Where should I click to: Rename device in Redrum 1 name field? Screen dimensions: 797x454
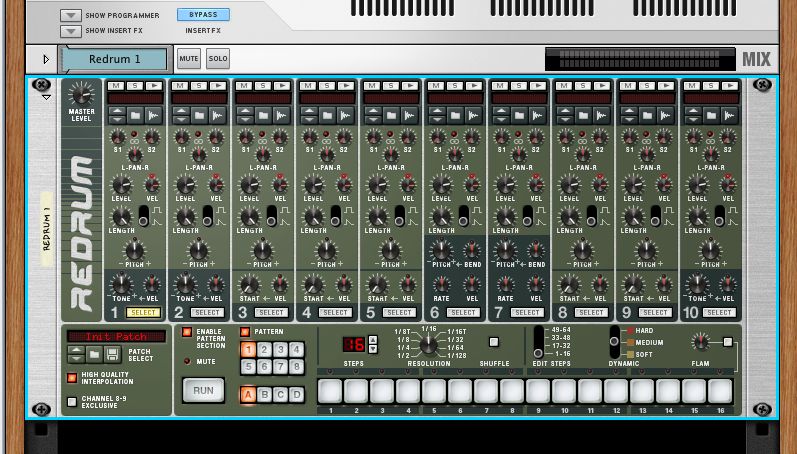(114, 59)
